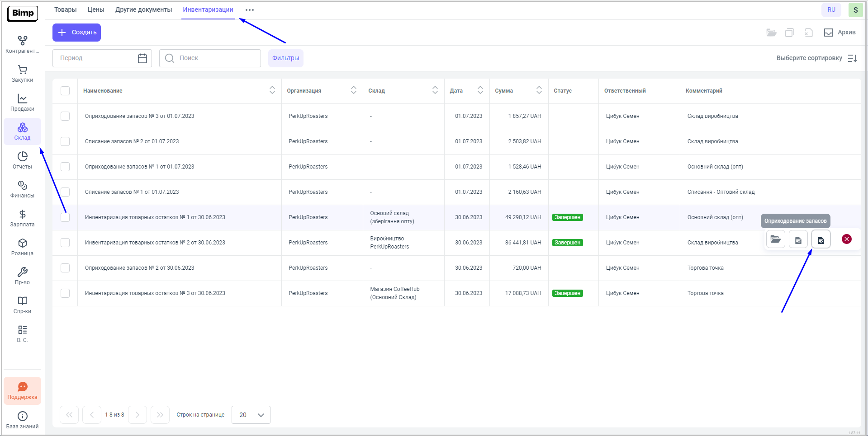Open the Выберите сортировку sorting menu

816,58
